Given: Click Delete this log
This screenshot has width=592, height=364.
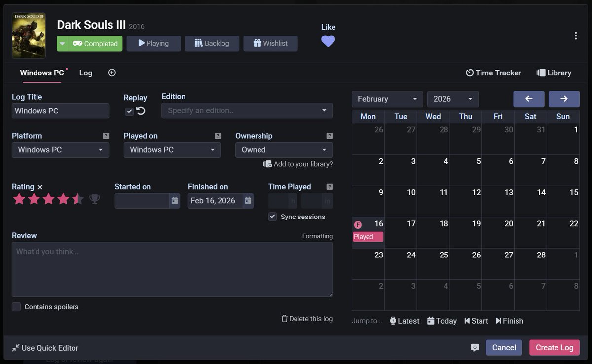Looking at the screenshot, I should pos(307,319).
